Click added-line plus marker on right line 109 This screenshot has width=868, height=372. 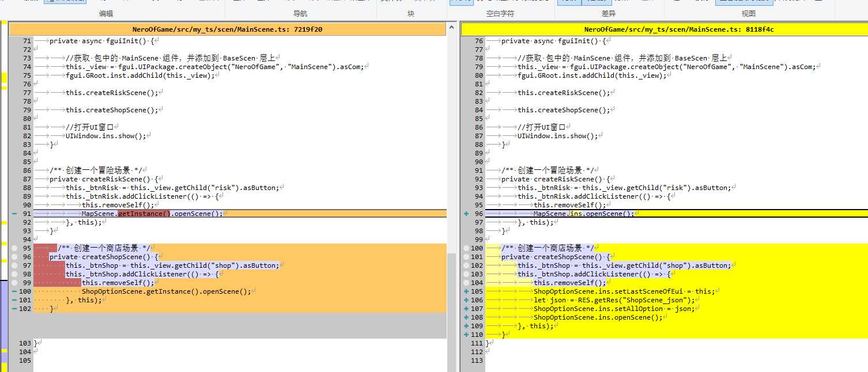coord(466,326)
